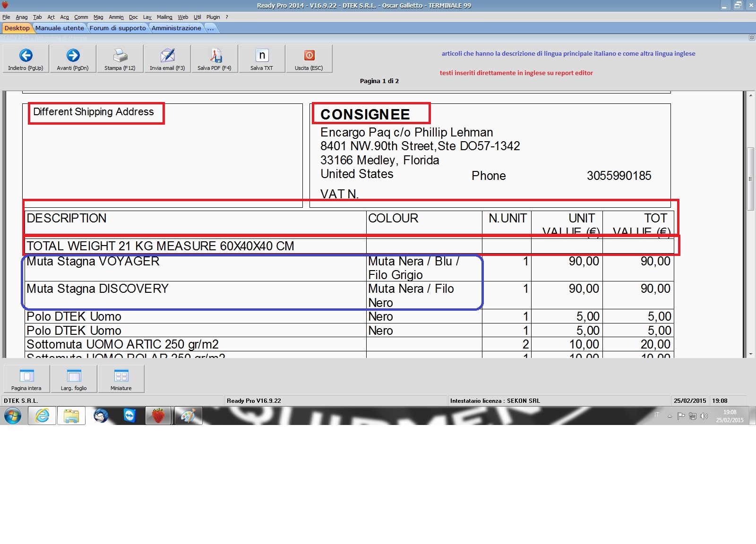This screenshot has height=544, width=756.
Task: Open the Amministrazione tab
Action: click(x=176, y=28)
